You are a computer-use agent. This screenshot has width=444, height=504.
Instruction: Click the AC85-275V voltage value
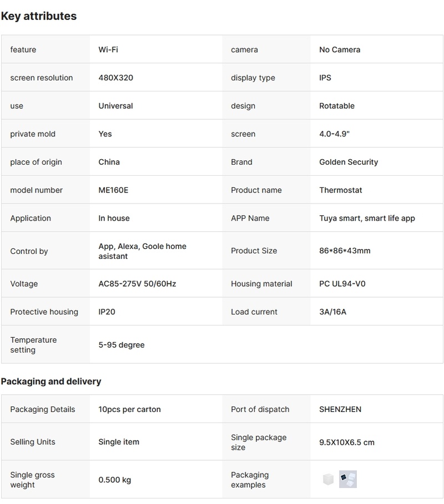137,284
